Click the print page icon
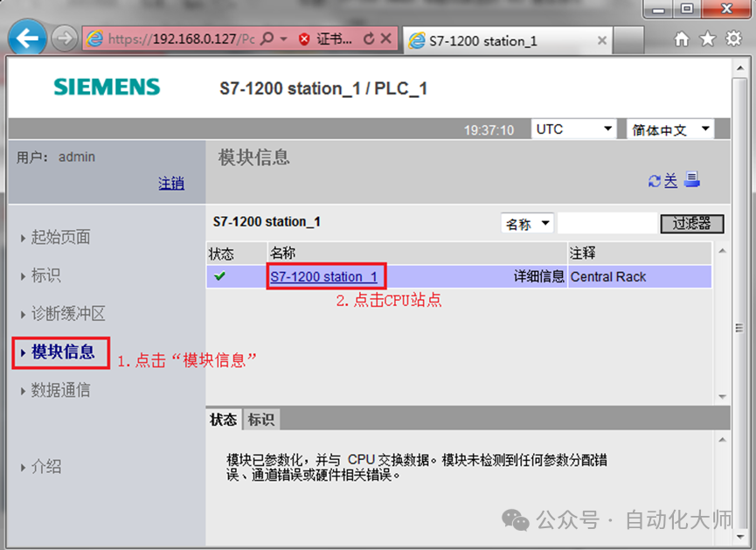The image size is (756, 550). tap(692, 179)
